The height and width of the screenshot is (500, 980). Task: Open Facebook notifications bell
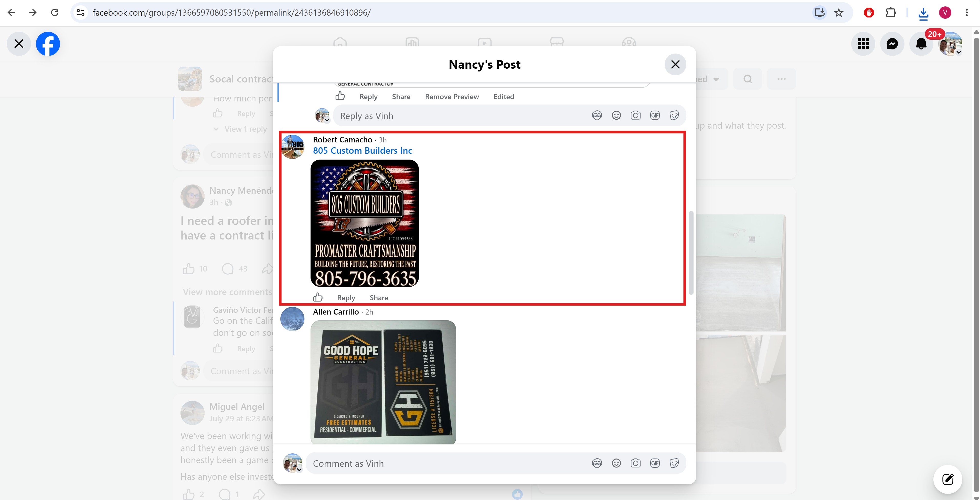921,44
